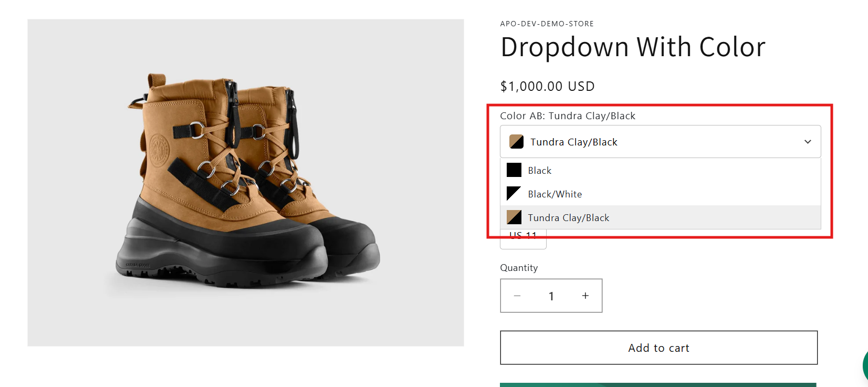
Task: Click the quantity number field
Action: pyautogui.click(x=551, y=296)
